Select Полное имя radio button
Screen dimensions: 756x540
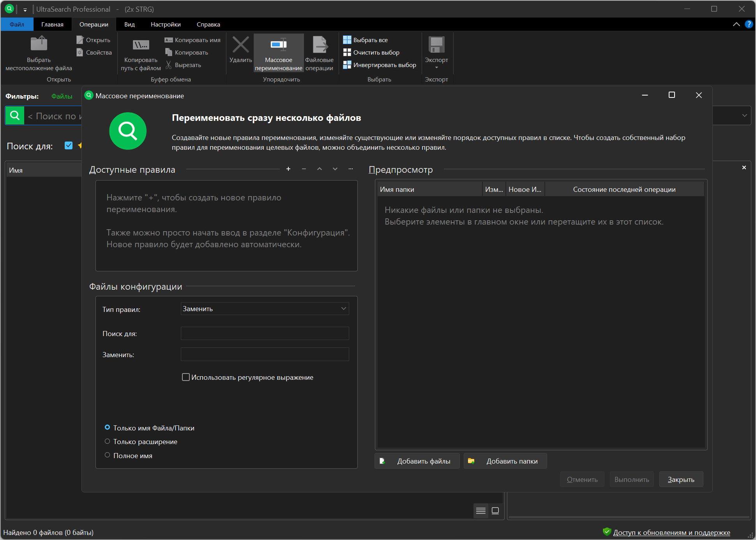108,455
